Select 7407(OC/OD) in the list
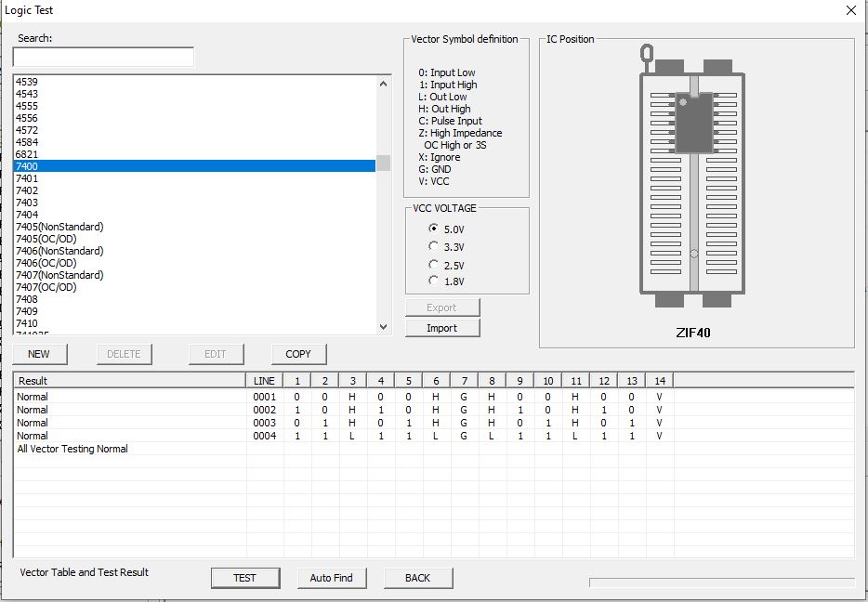This screenshot has width=868, height=602. (x=194, y=287)
